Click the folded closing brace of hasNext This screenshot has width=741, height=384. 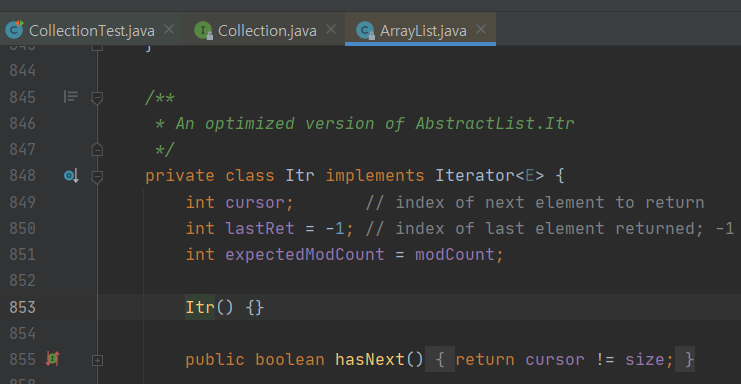(685, 360)
